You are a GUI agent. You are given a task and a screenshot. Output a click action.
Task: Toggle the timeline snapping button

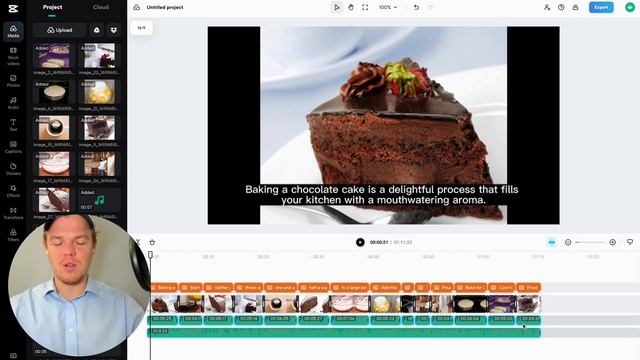(552, 242)
